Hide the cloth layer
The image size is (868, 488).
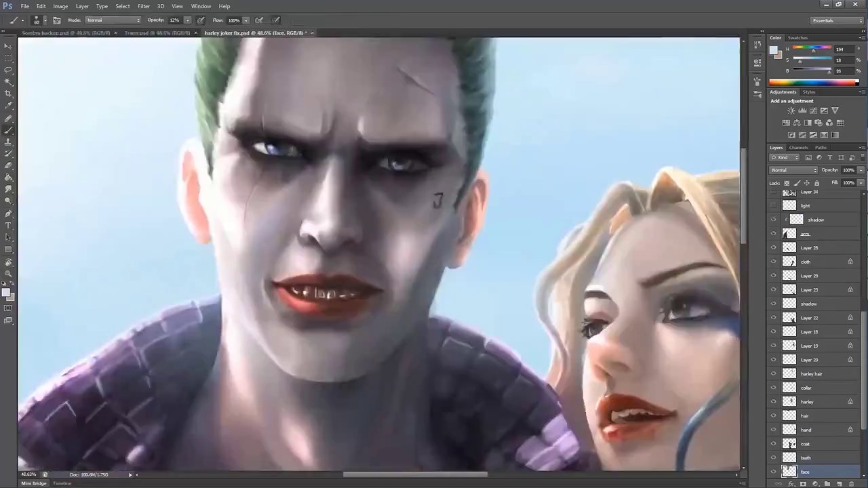[x=774, y=262]
